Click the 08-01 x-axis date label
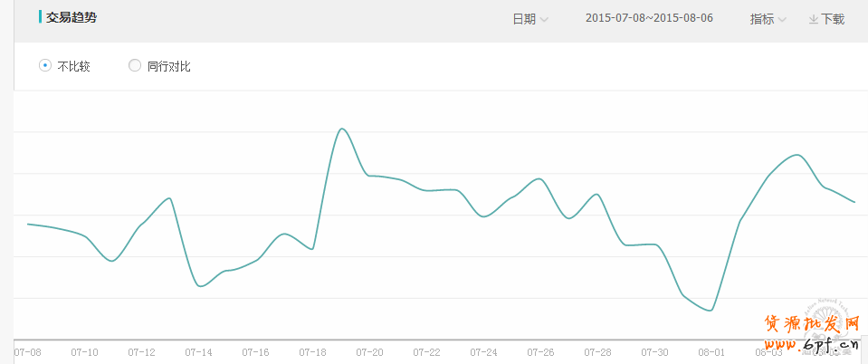 711,351
